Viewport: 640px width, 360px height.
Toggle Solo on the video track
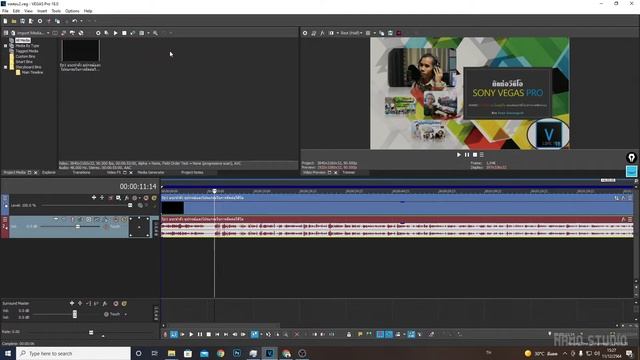click(x=154, y=198)
